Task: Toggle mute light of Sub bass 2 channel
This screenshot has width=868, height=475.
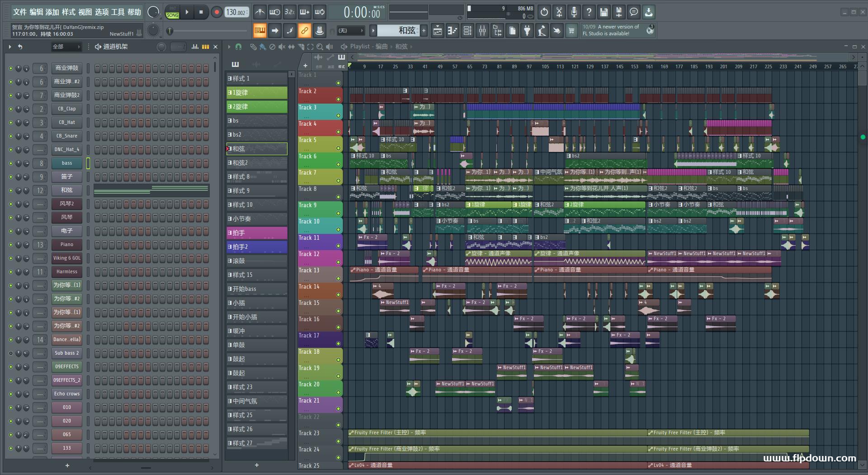Action: 11,353
